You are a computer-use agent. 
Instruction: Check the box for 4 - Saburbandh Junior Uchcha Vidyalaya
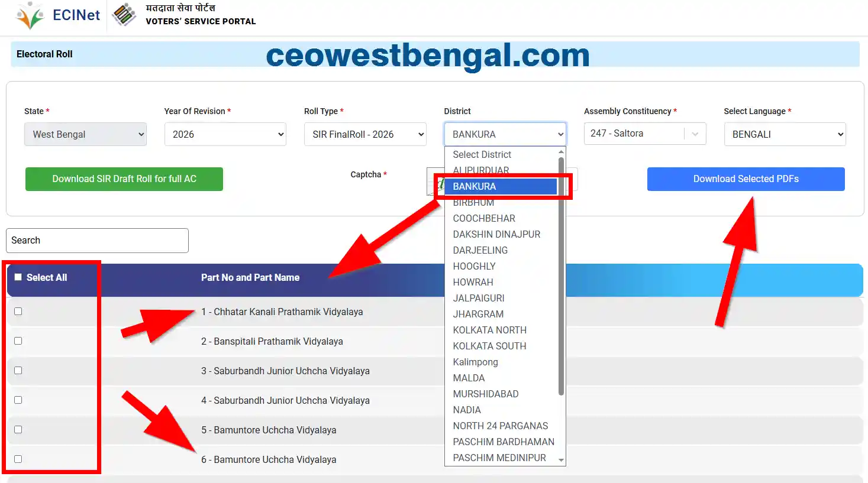click(x=18, y=400)
